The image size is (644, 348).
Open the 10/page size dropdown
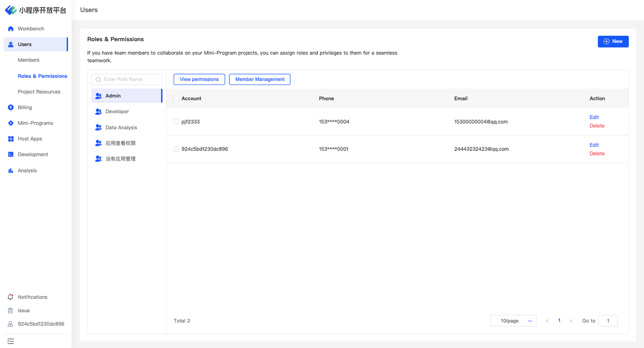(513, 321)
